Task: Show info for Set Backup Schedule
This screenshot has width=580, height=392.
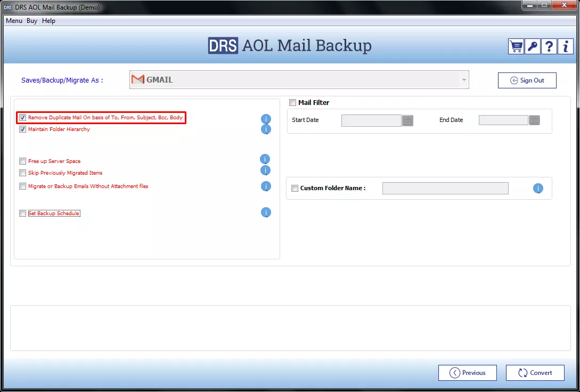Action: coord(266,213)
